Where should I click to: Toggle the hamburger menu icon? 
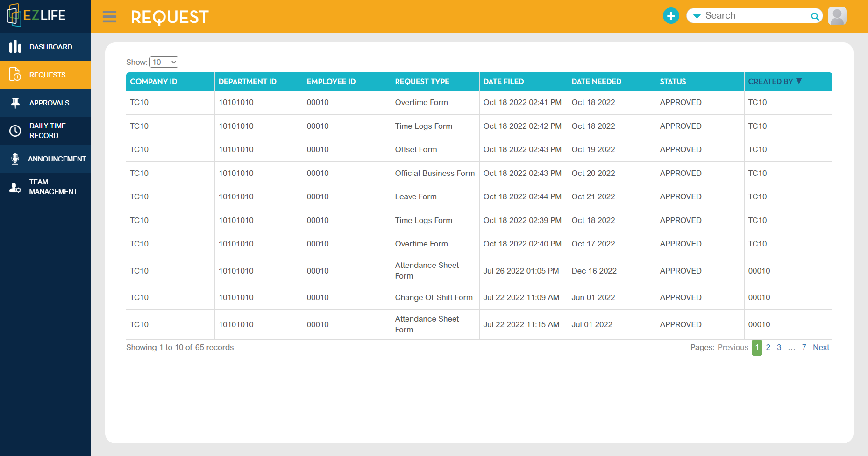(109, 17)
